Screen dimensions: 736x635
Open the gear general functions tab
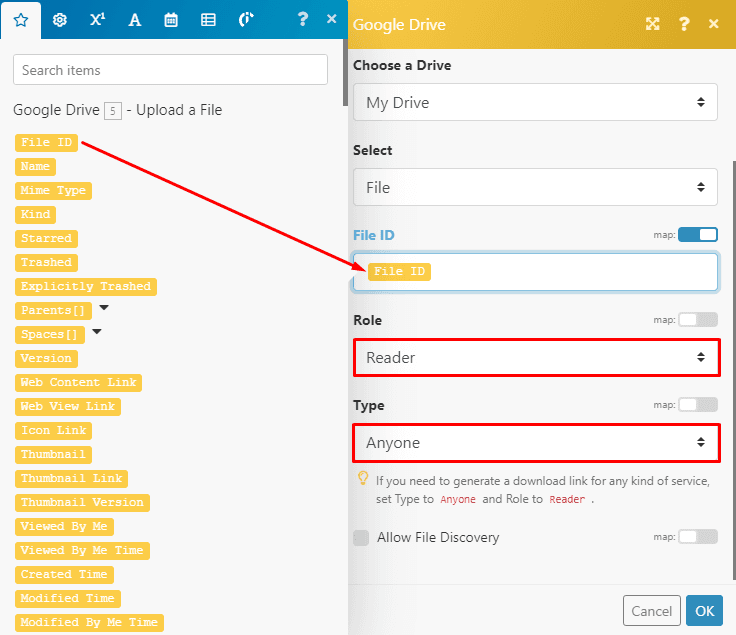[59, 19]
